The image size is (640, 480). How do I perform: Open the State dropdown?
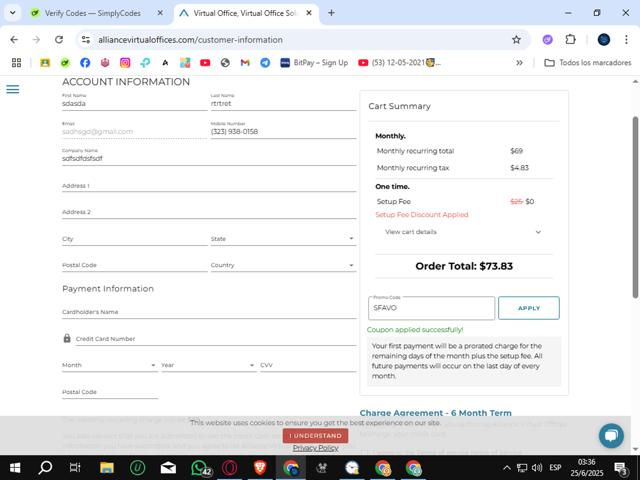pos(283,239)
